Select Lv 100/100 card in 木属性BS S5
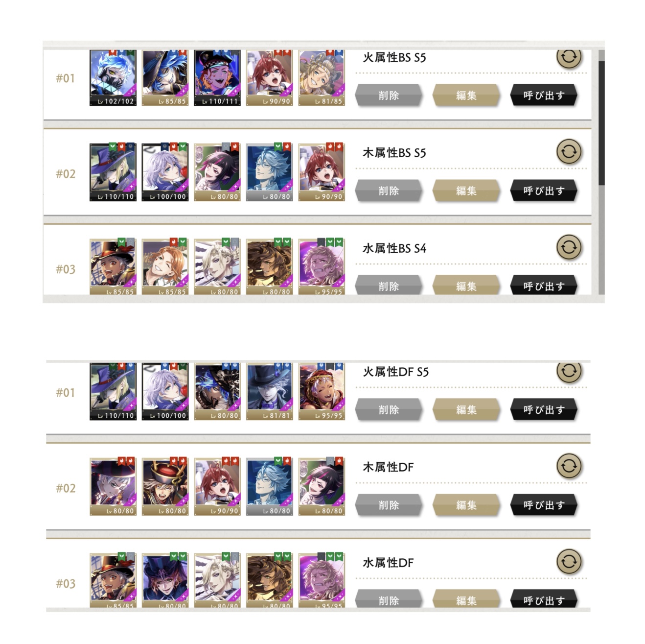Image resolution: width=645 pixels, height=644 pixels. click(x=165, y=172)
